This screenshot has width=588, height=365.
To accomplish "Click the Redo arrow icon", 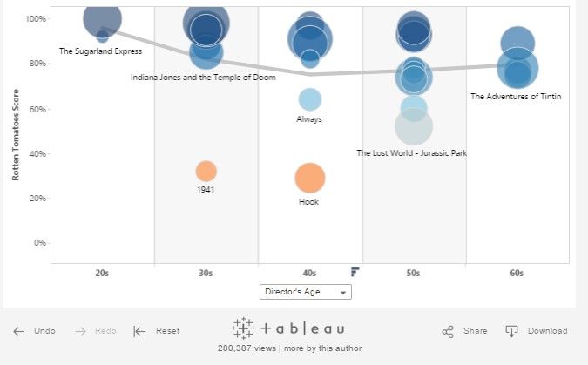I will coord(81,331).
